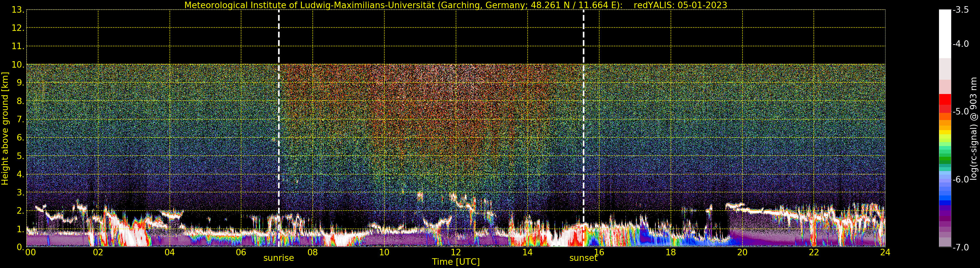Click the time axis tick '06'

click(x=241, y=252)
